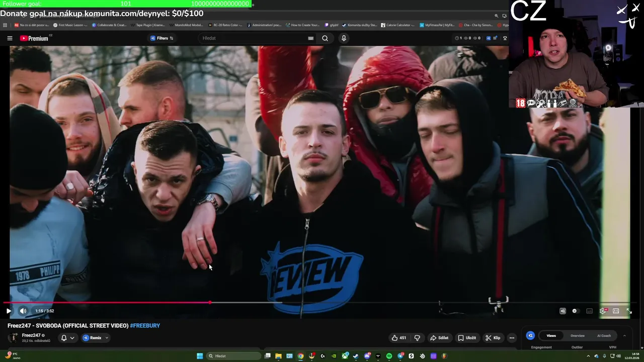Open Telegram from taskbar

(x=400, y=356)
